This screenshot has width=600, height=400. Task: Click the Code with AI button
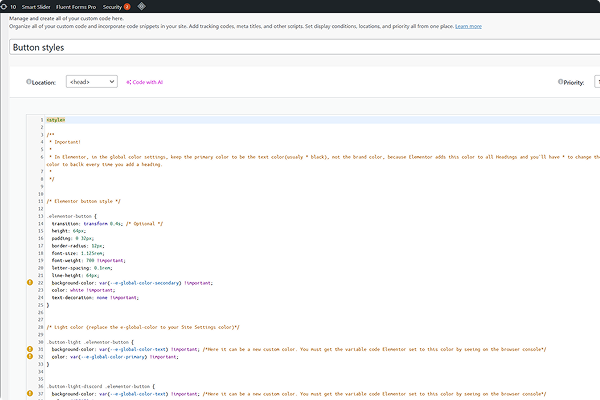(144, 82)
